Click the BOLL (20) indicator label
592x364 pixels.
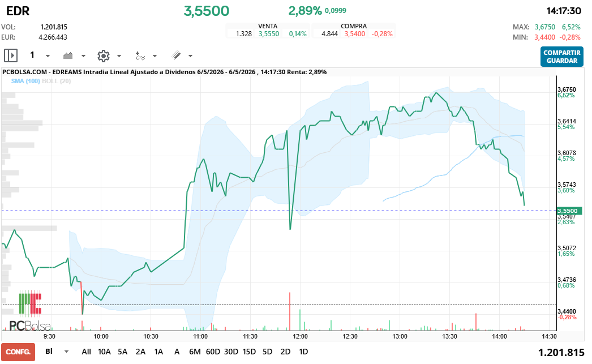56,81
